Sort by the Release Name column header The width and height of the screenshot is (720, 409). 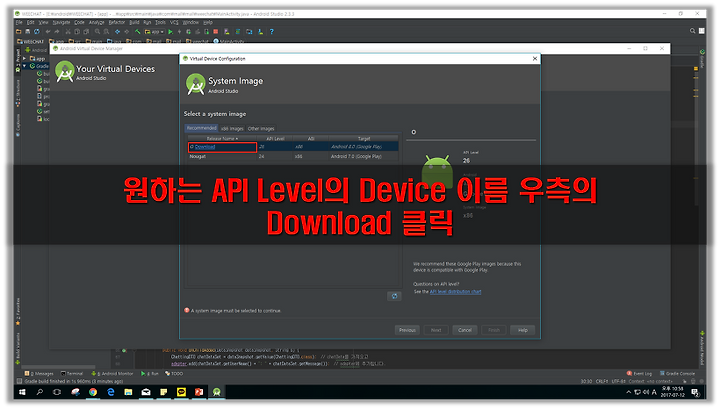coord(222,139)
